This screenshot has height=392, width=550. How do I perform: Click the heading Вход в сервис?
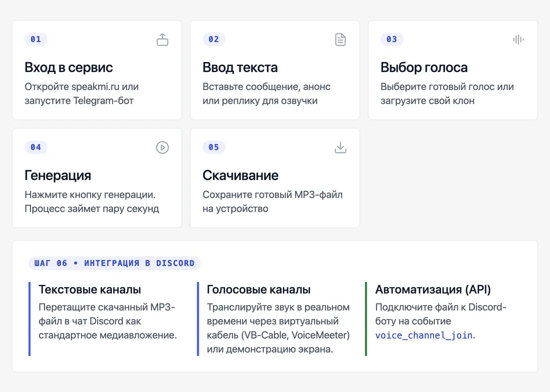pos(69,68)
